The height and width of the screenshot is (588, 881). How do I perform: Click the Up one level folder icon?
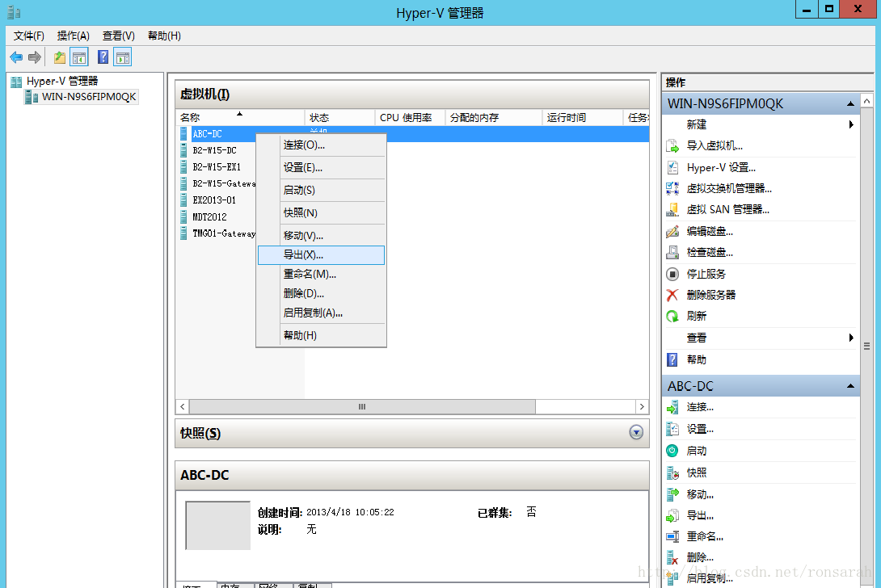click(x=59, y=57)
